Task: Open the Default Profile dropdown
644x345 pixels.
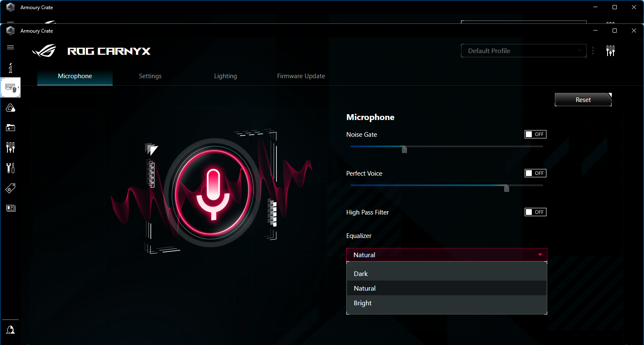Action: (x=523, y=51)
